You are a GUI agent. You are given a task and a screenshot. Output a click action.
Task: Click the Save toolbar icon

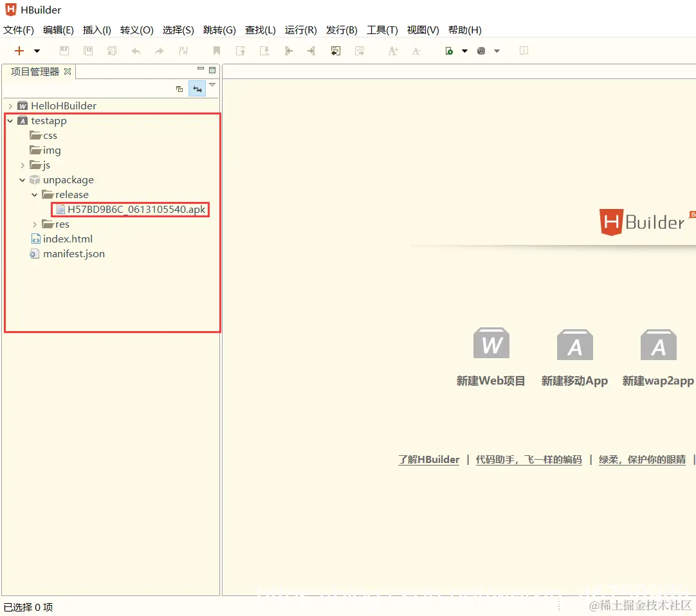coord(64,51)
